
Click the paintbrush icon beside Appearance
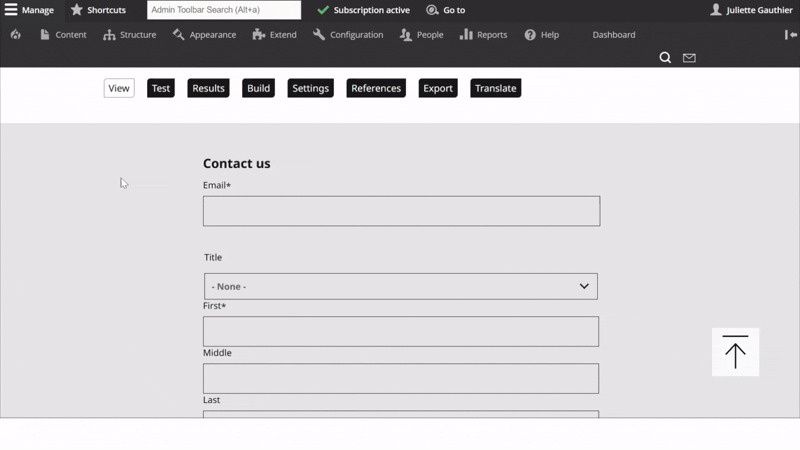point(178,34)
